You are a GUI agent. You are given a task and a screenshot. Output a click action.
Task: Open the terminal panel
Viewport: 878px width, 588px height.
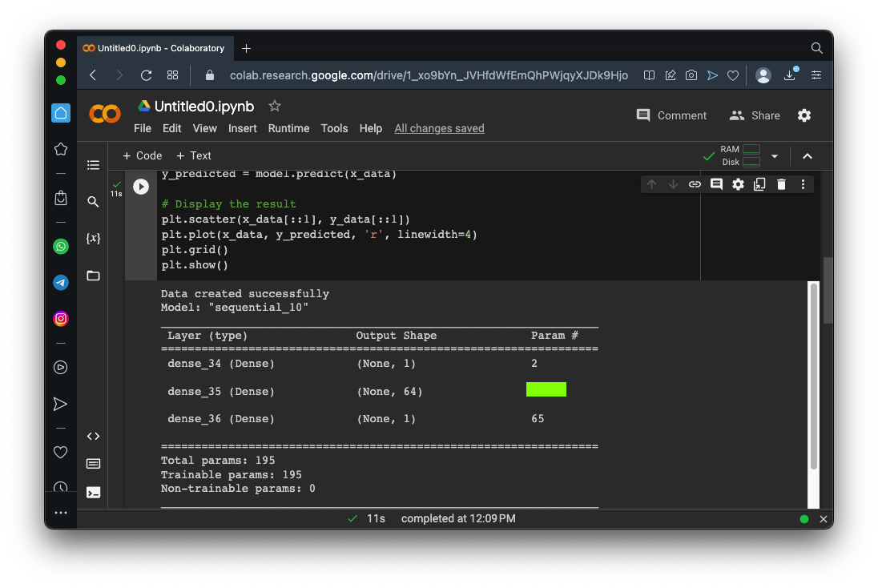(x=93, y=493)
